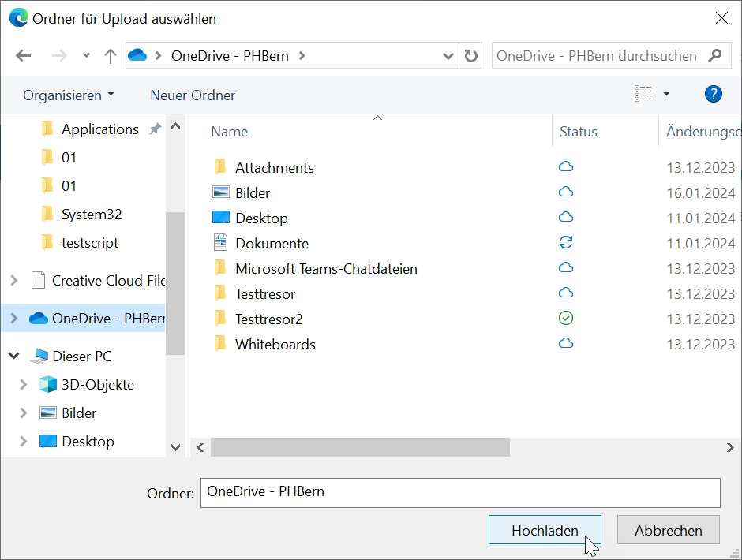This screenshot has height=560, width=742.
Task: Expand OneDrive - PHBern in sidebar
Action: click(x=14, y=319)
